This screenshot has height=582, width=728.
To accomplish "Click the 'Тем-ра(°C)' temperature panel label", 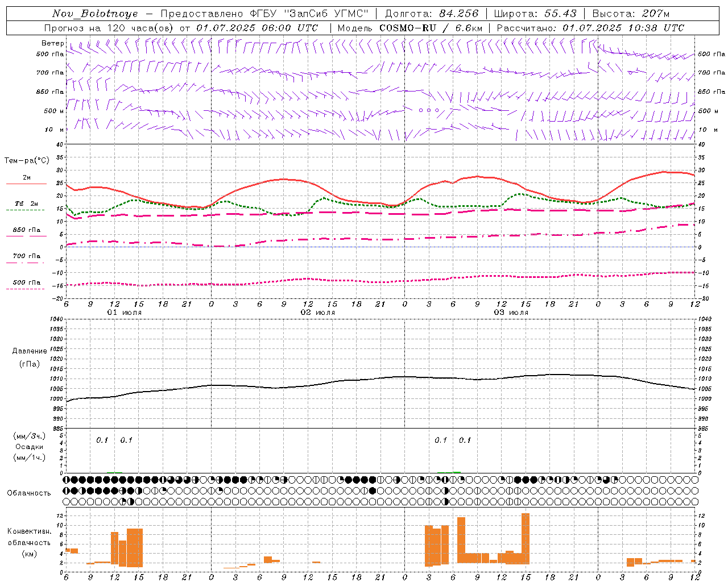I will (27, 161).
